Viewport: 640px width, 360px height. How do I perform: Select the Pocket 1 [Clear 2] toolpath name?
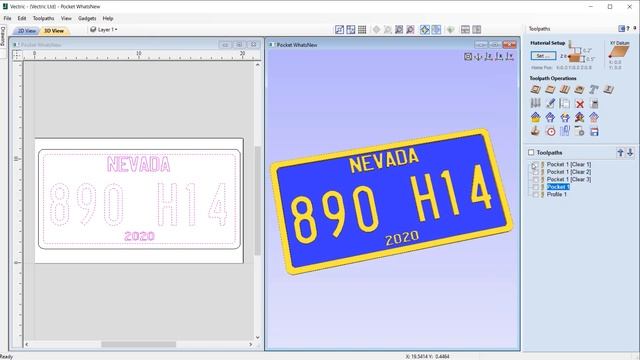(569, 172)
